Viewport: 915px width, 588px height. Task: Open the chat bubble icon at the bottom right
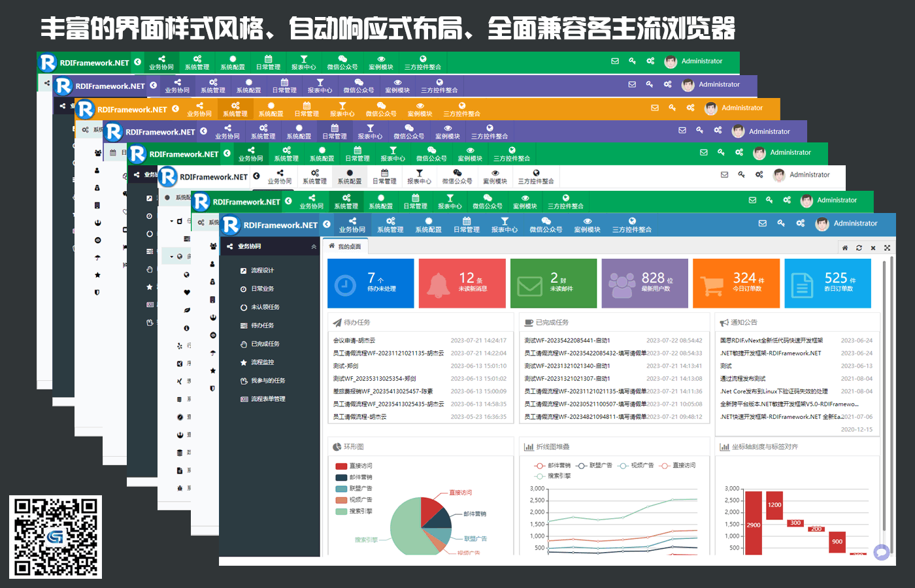click(x=882, y=552)
